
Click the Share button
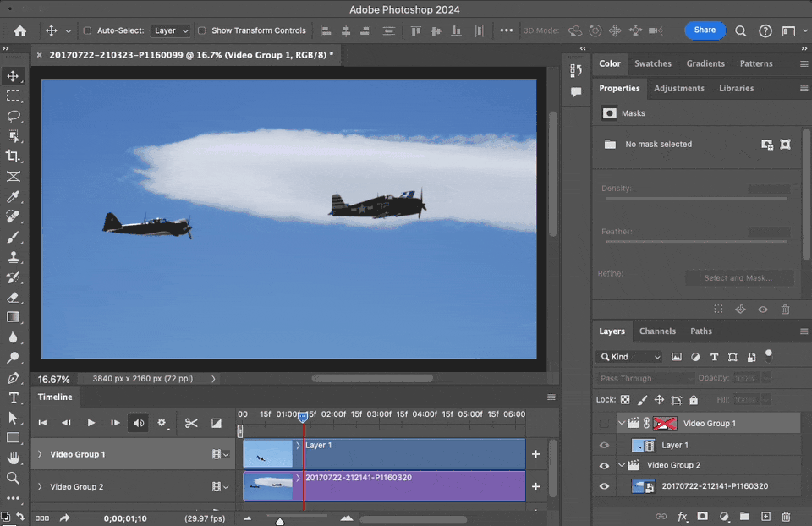(705, 30)
